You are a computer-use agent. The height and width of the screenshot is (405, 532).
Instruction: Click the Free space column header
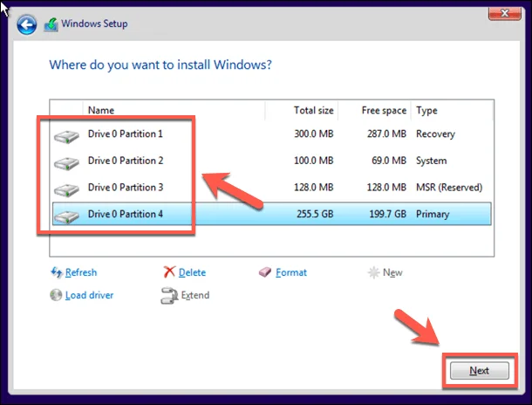pyautogui.click(x=384, y=111)
